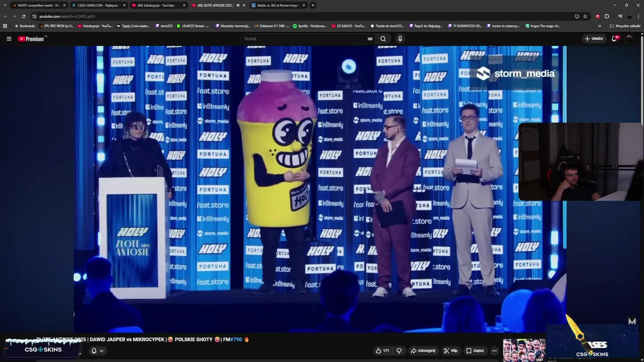The width and height of the screenshot is (644, 362).
Task: Install app icon in address bar
Action: pos(577,16)
